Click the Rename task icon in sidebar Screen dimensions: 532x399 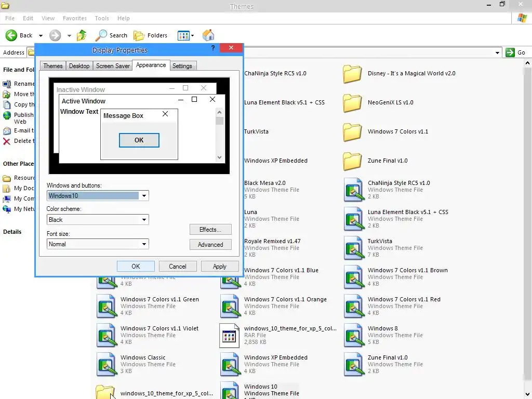(7, 84)
